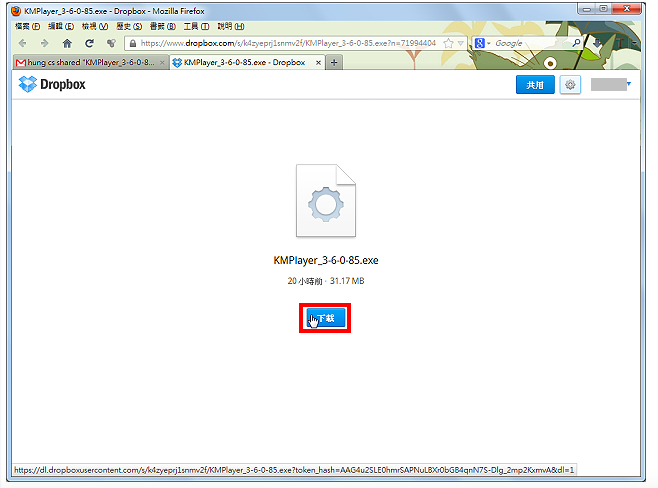Minimize the Firefox window
This screenshot has width=658, height=488.
[x=587, y=8]
